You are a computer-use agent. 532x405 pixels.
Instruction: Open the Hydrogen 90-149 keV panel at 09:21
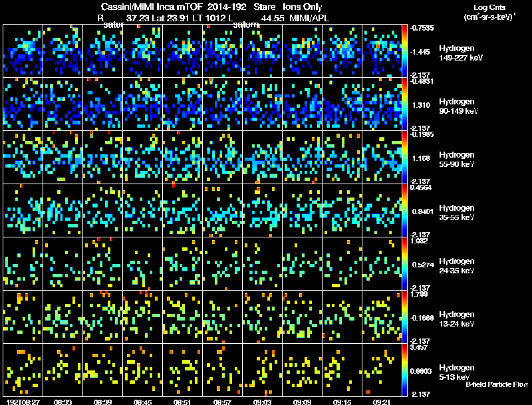pyautogui.click(x=382, y=104)
